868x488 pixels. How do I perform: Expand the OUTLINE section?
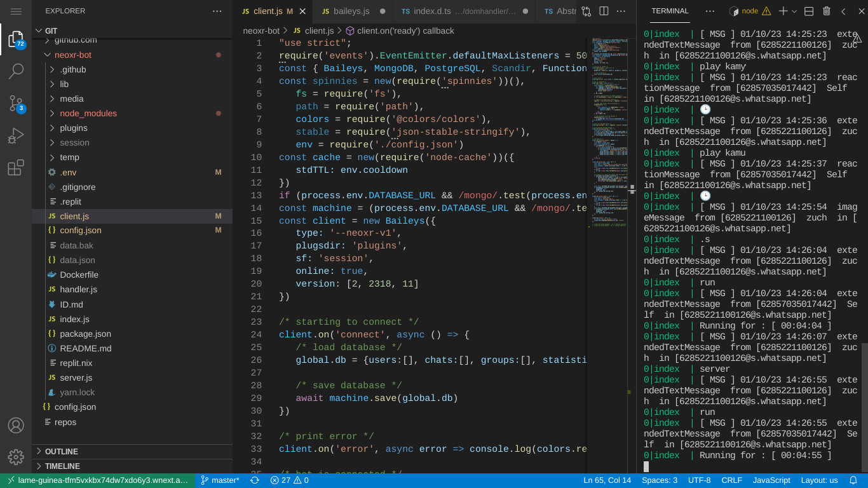[x=62, y=451]
